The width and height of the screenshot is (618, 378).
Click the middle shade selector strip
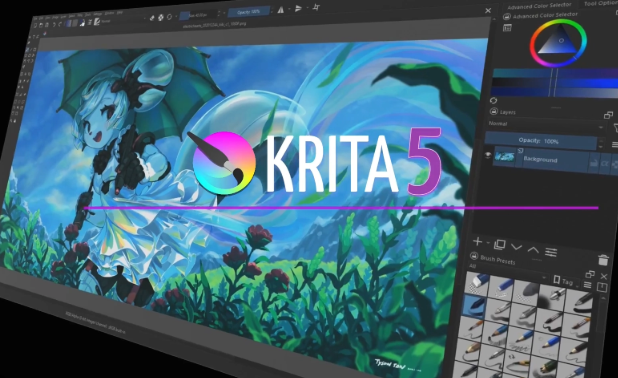(x=555, y=82)
